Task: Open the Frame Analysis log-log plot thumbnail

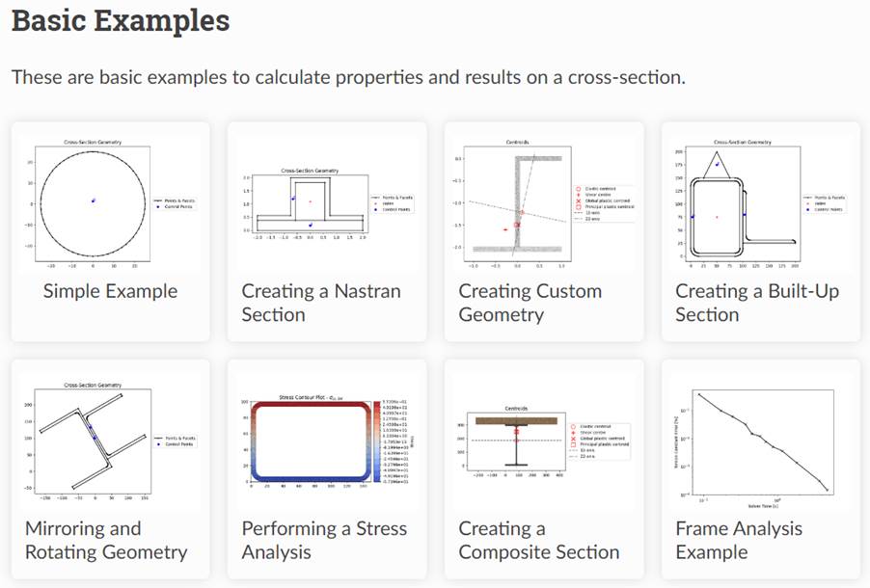Action: 761,441
